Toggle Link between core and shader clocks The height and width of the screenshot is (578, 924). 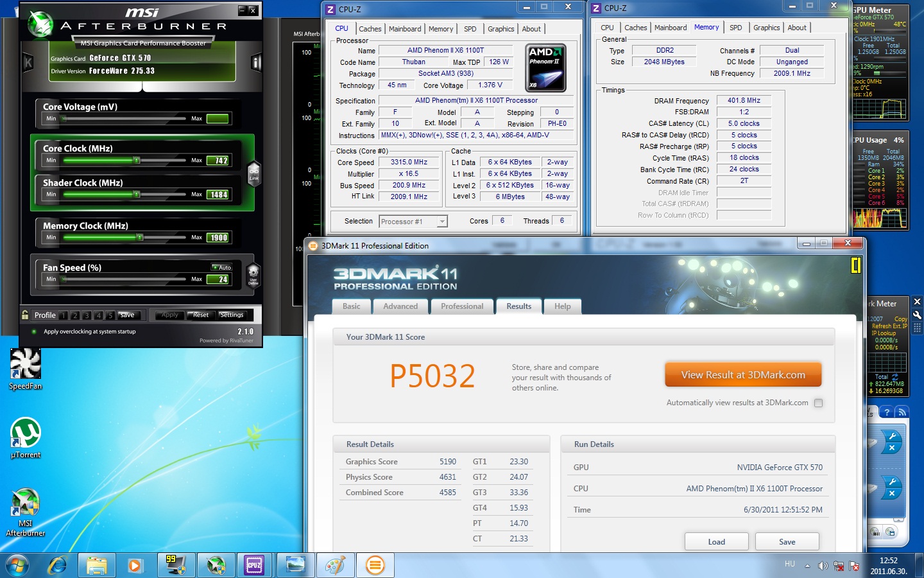(x=254, y=173)
